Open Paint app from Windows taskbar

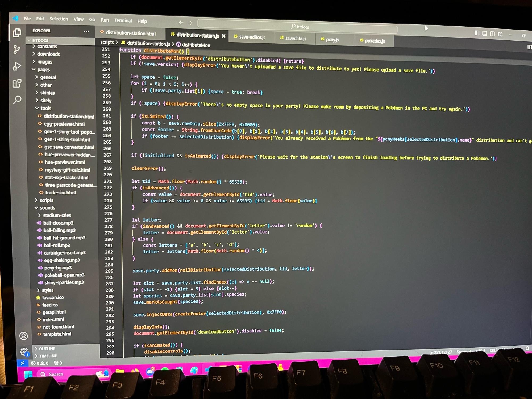194,370
